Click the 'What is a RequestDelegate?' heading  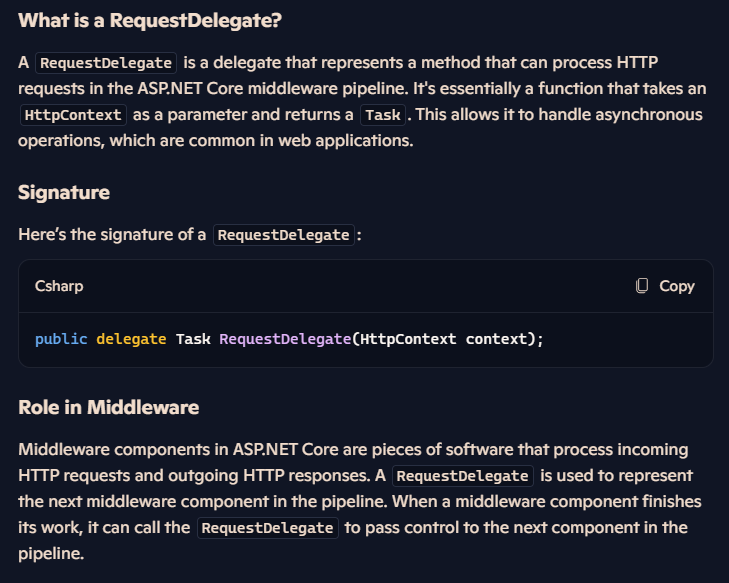(x=150, y=20)
